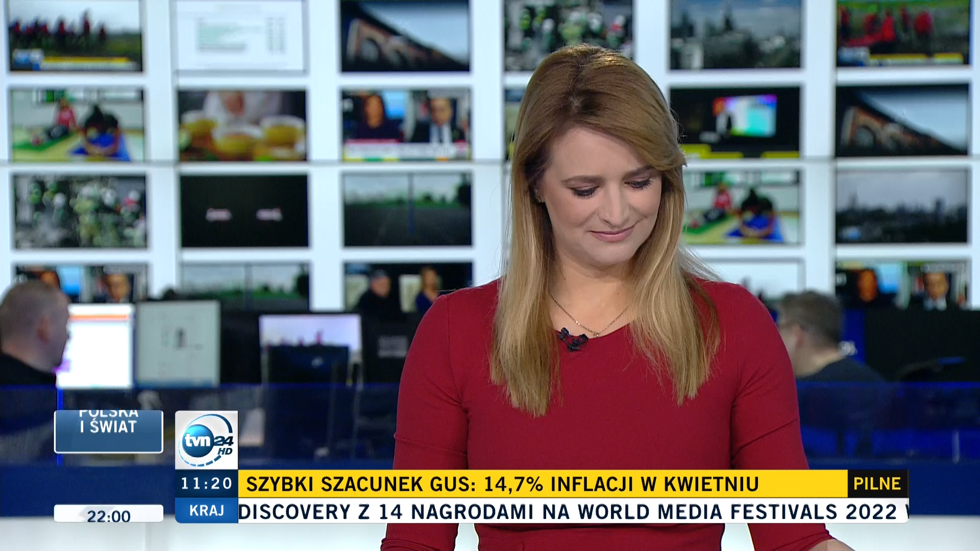Select the top-left horse riders screen
980x551 pixels.
click(x=76, y=36)
